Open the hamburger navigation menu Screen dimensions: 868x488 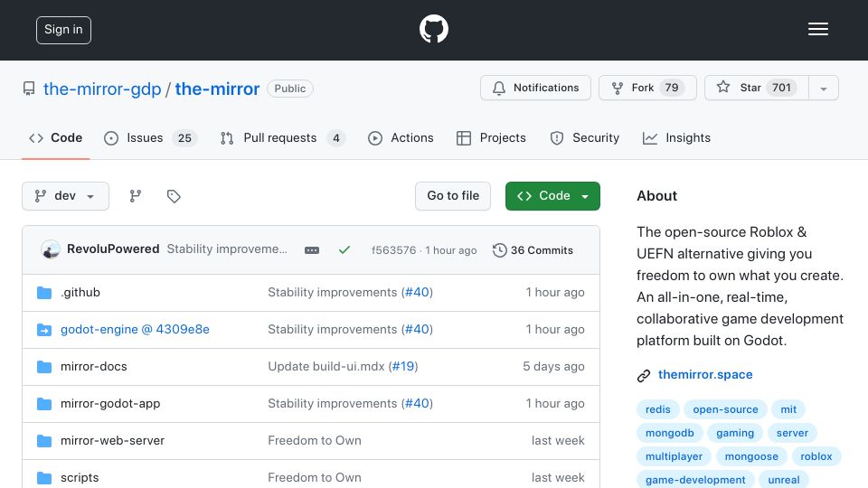pos(817,29)
